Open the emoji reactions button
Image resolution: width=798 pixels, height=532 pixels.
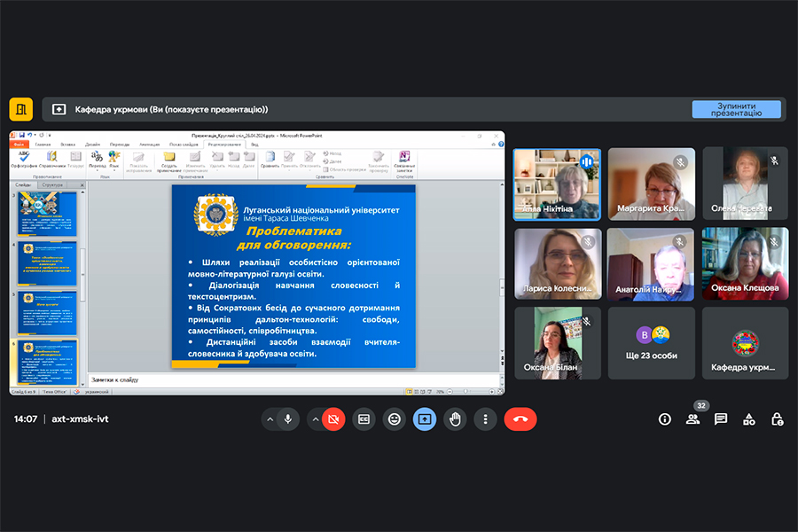395,419
